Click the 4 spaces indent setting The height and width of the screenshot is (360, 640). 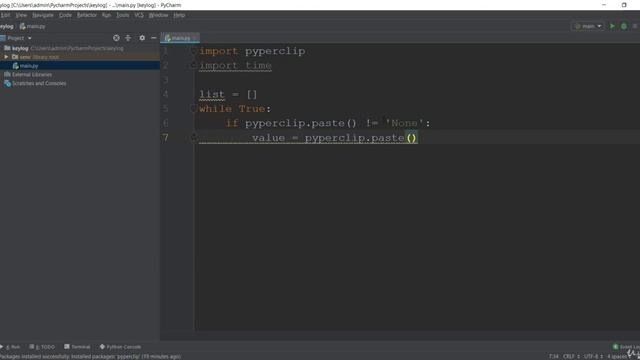pyautogui.click(x=618, y=357)
